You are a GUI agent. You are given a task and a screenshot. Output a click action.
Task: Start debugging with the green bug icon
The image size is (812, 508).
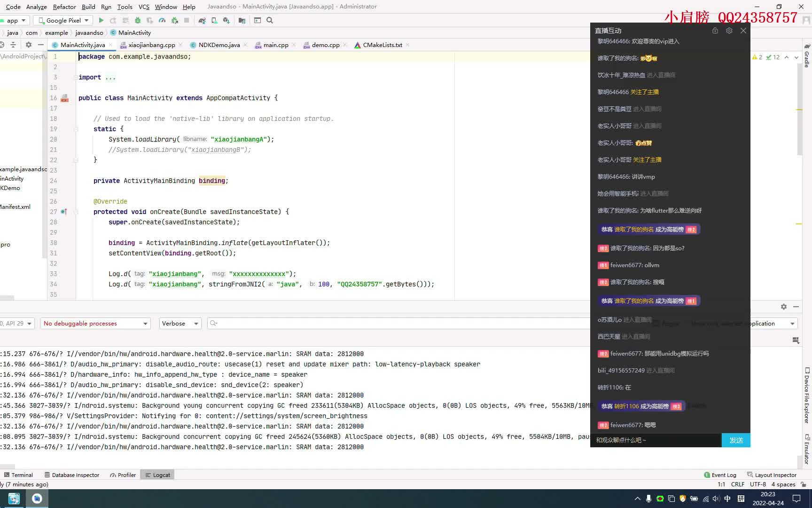point(138,20)
